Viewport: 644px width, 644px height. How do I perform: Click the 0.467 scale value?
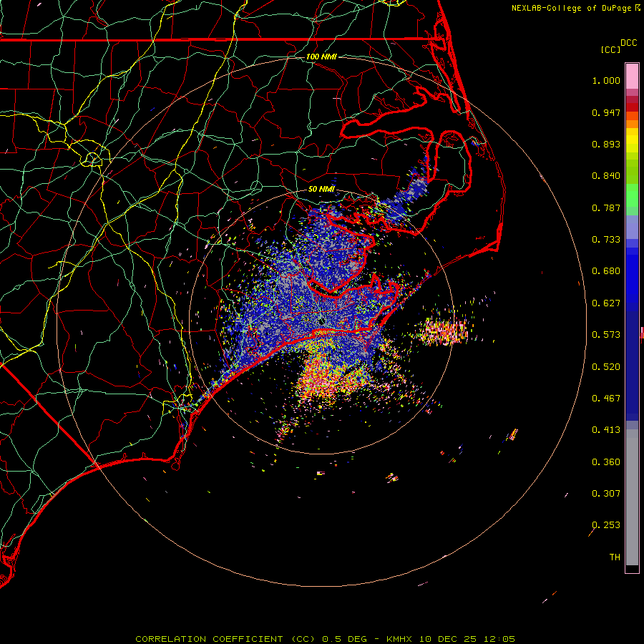tap(606, 399)
